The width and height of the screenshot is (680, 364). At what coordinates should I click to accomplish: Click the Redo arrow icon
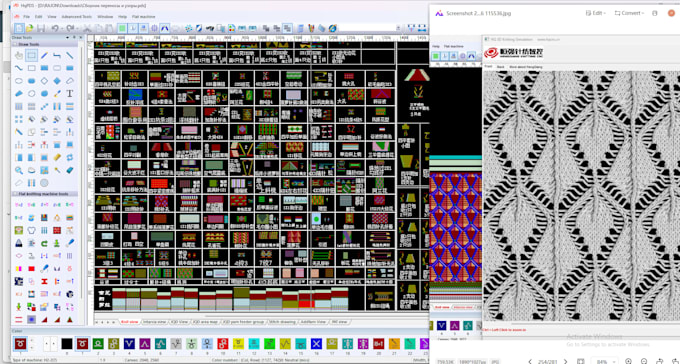coord(69,29)
